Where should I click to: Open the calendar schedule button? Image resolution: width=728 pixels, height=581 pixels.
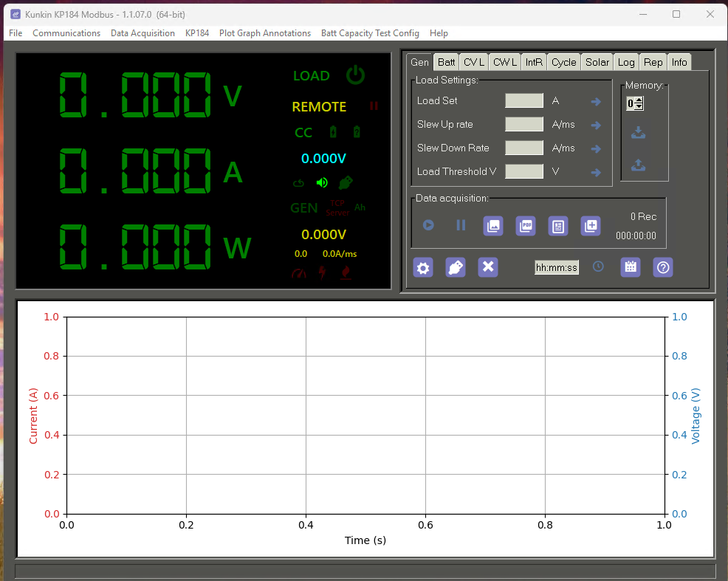631,267
